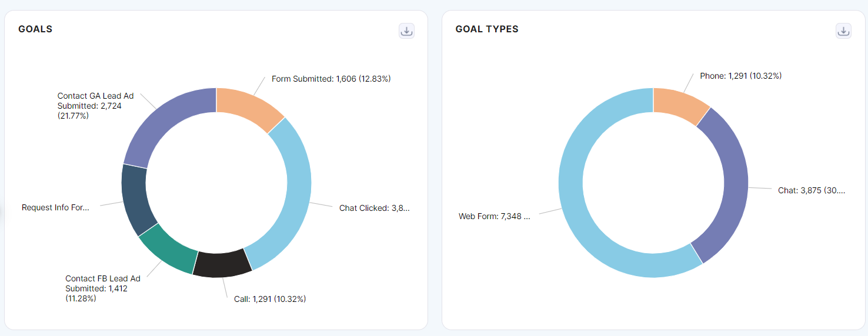Click the light blue Chat Clicked segment

click(x=292, y=188)
